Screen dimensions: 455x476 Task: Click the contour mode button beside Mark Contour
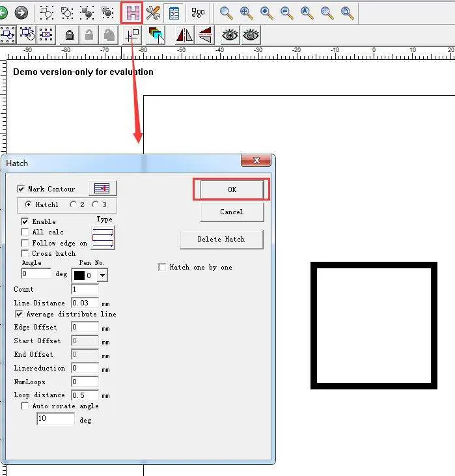pos(103,188)
